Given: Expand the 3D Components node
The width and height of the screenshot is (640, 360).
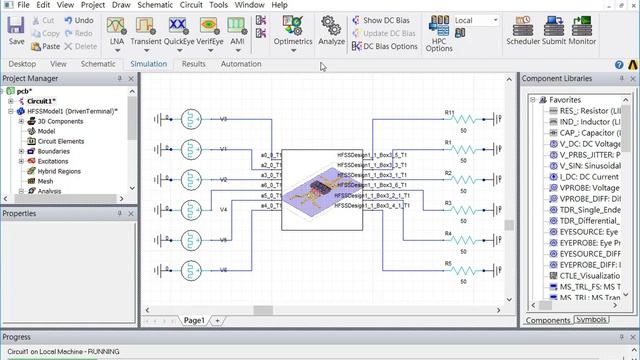Looking at the screenshot, I should pos(21,121).
